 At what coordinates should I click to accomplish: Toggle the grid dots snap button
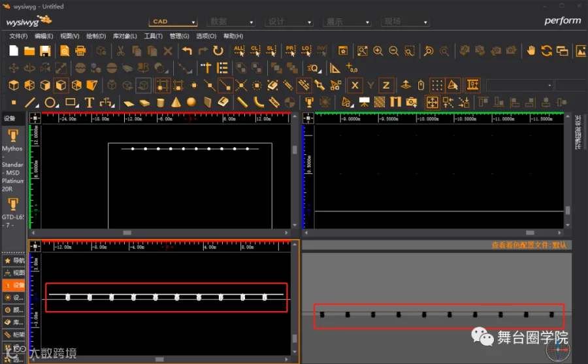(437, 85)
